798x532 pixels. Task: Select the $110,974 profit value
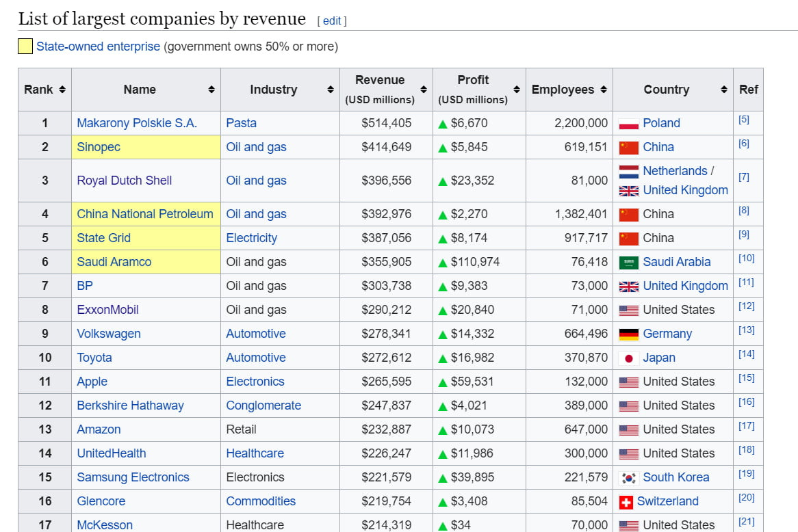coord(476,262)
